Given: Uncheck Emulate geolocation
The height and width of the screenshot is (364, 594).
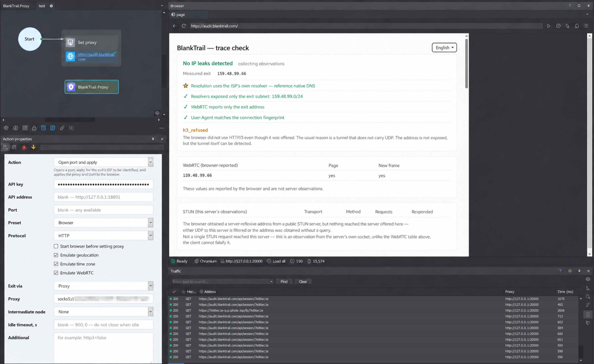Looking at the screenshot, I should point(56,255).
